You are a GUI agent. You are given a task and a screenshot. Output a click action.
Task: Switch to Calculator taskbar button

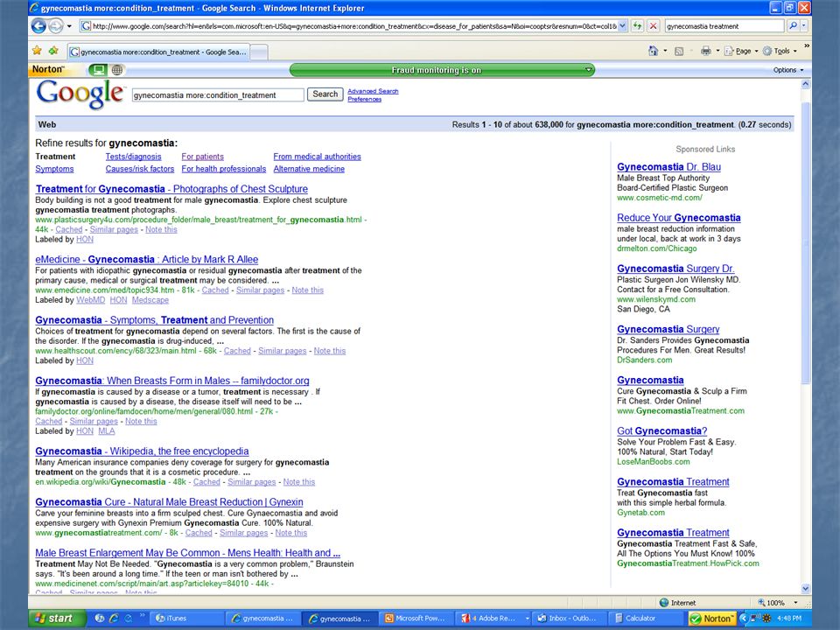(x=645, y=619)
